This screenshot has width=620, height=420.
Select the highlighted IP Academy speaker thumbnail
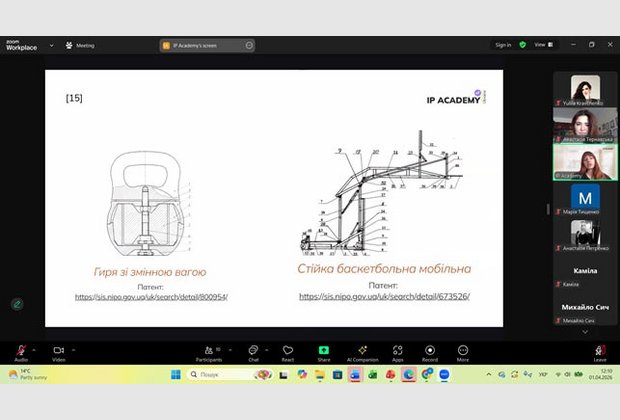pos(585,163)
